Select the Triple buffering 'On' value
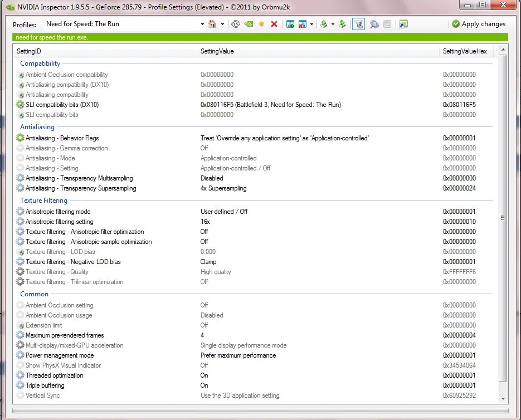The width and height of the screenshot is (521, 420). [204, 385]
